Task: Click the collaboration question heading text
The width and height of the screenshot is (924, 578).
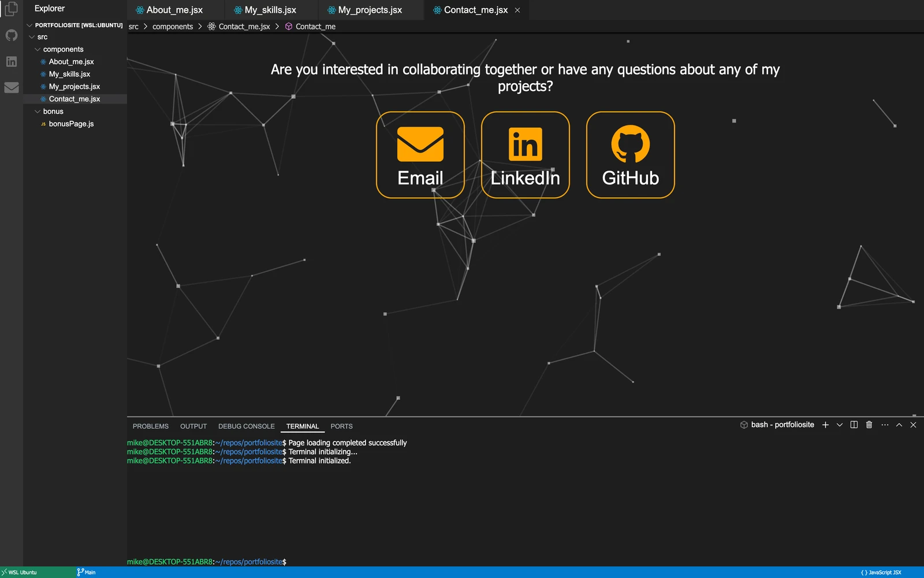Action: click(525, 77)
